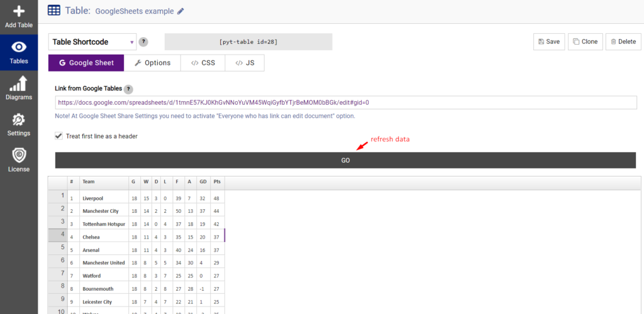Open the License shield icon
The image size is (644, 314).
19,155
